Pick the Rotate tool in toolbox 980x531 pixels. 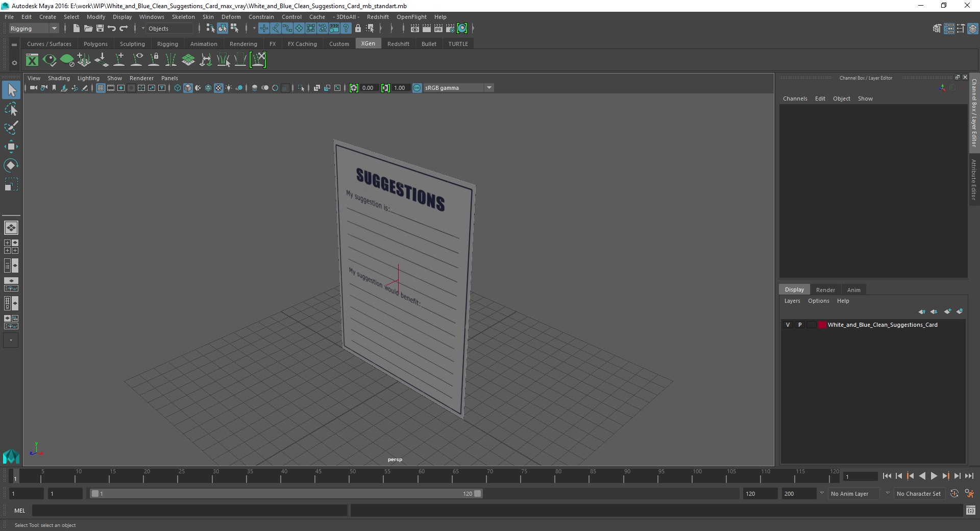coord(11,165)
